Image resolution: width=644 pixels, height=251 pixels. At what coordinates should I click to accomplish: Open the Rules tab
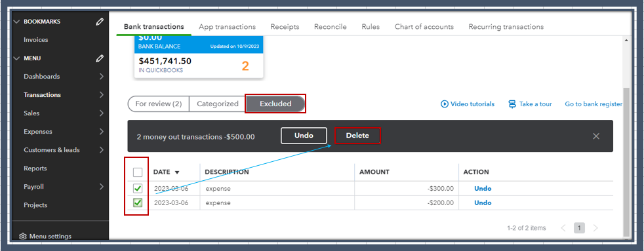371,27
